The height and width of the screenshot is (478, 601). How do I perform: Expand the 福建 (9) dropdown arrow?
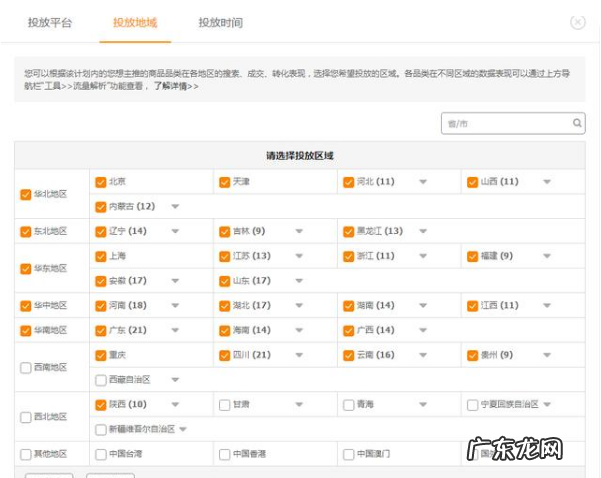pos(547,256)
